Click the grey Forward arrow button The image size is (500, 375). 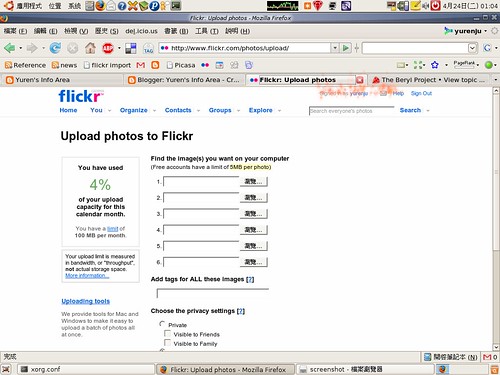(x=32, y=48)
